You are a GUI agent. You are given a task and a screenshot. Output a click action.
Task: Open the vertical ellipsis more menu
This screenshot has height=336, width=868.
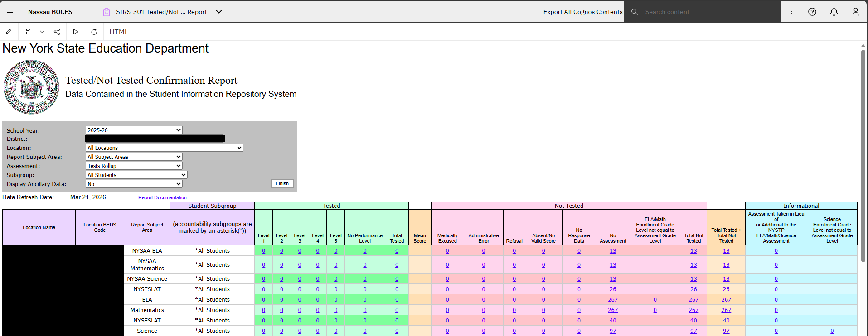[791, 12]
